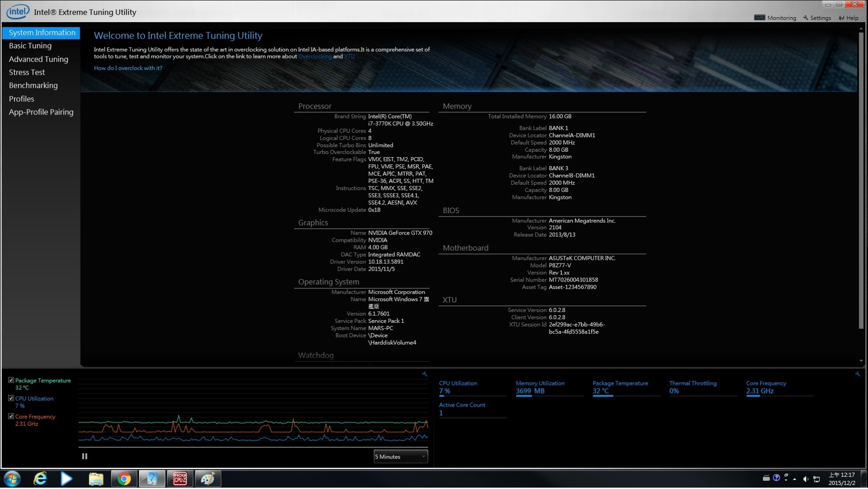The image size is (868, 489).
Task: Click the 'NVIDIA GeForce GTX 970' value
Action: tap(400, 233)
